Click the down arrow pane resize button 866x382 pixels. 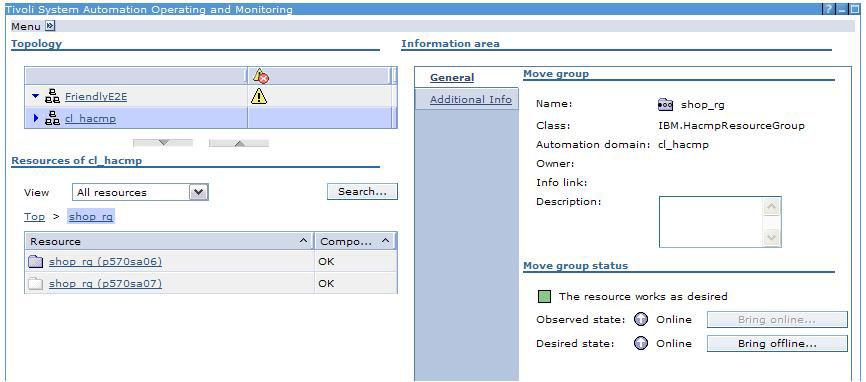(x=163, y=143)
